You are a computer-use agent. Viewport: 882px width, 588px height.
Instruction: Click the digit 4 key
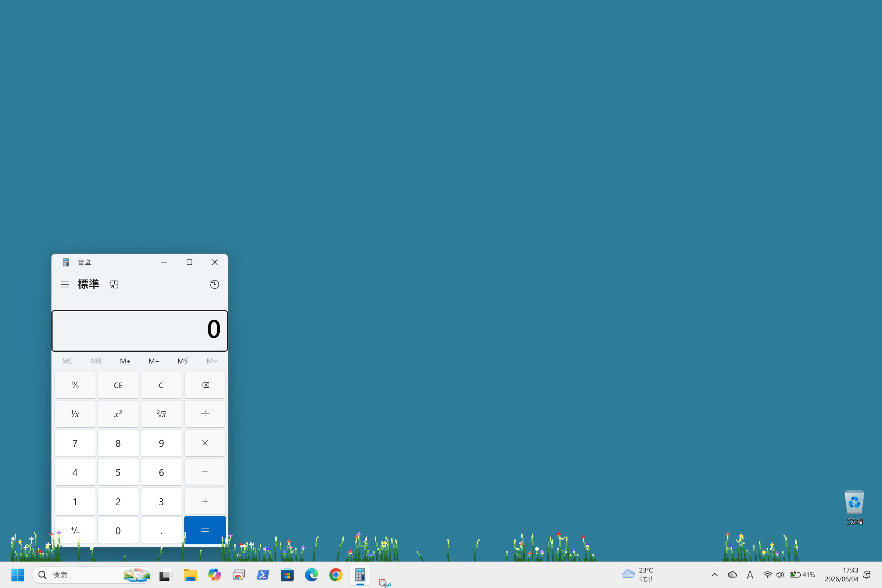[x=75, y=472]
